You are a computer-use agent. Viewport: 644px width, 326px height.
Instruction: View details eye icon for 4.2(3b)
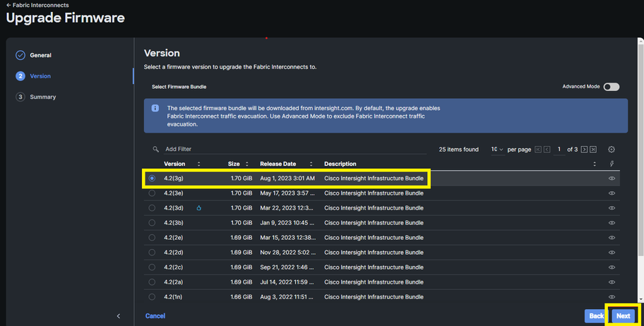612,222
